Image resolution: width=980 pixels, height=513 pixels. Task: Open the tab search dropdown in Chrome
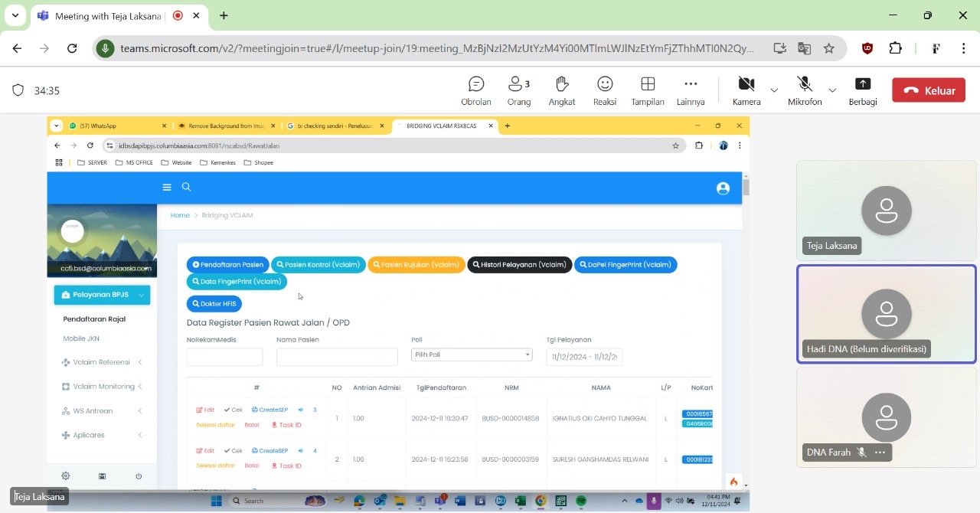click(x=15, y=15)
